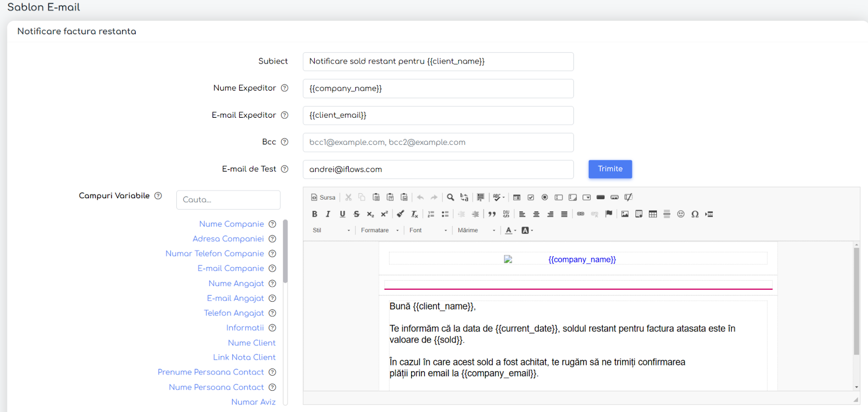Expand the Font dropdown
The height and width of the screenshot is (412, 868).
(x=428, y=230)
